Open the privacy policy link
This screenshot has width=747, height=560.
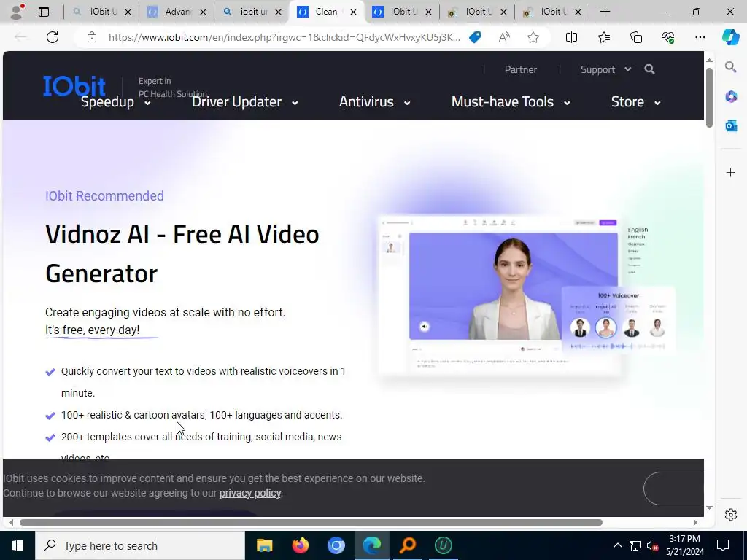[x=250, y=493]
